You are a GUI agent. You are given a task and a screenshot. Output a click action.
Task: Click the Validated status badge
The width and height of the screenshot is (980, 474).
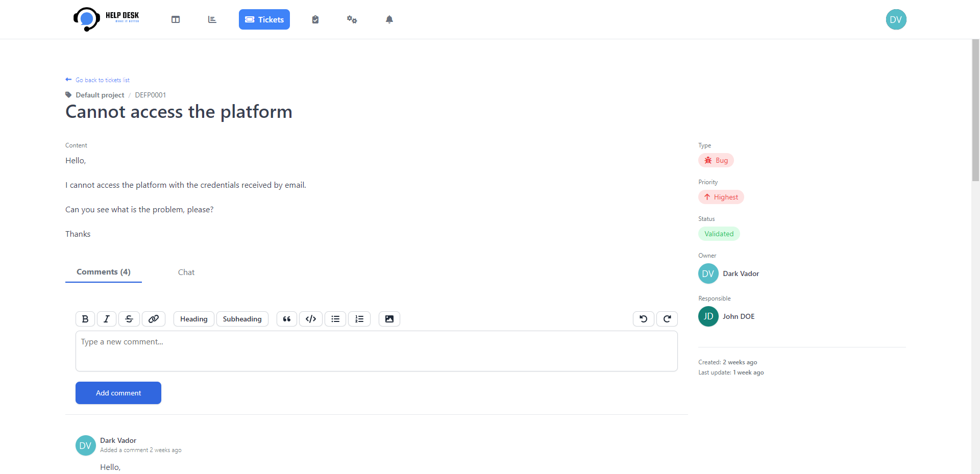tap(719, 234)
